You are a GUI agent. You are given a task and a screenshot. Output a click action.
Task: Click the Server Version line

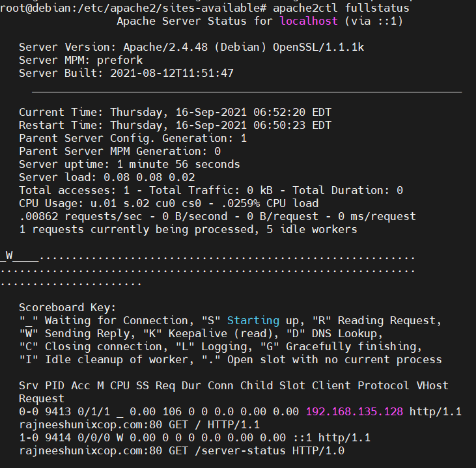[191, 48]
